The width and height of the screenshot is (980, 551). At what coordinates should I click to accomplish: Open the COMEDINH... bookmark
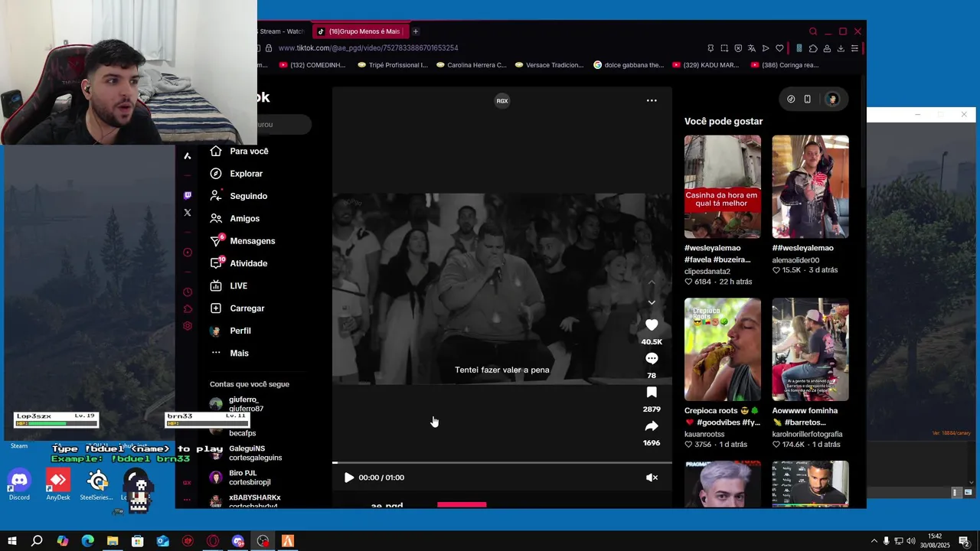coord(312,65)
